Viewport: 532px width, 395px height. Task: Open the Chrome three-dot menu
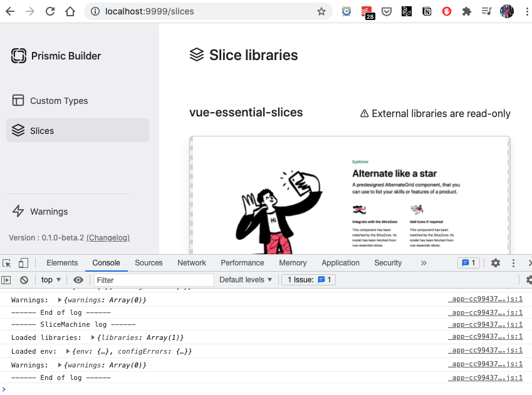pos(527,11)
